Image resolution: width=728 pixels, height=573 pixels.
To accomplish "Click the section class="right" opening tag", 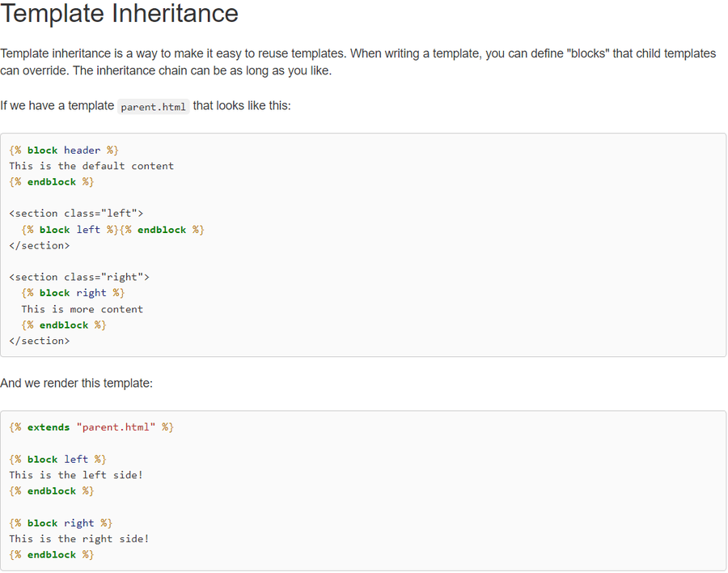I will click(x=79, y=278).
